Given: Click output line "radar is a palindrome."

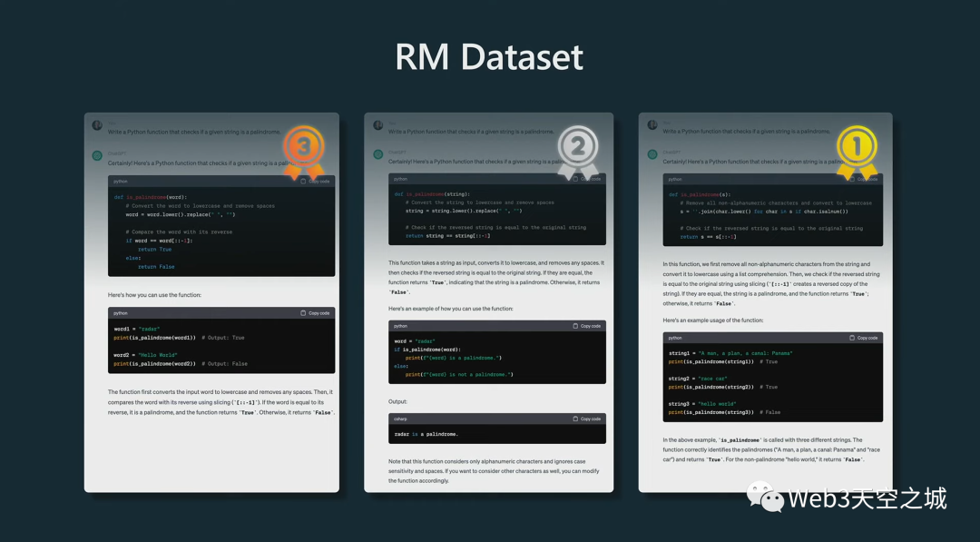Looking at the screenshot, I should point(426,434).
